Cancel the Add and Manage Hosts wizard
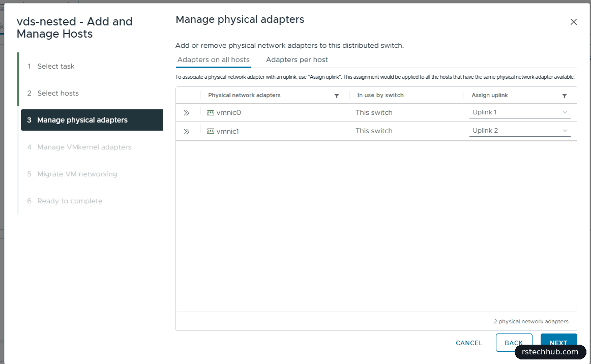Viewport: 591px width, 364px height. pos(469,343)
